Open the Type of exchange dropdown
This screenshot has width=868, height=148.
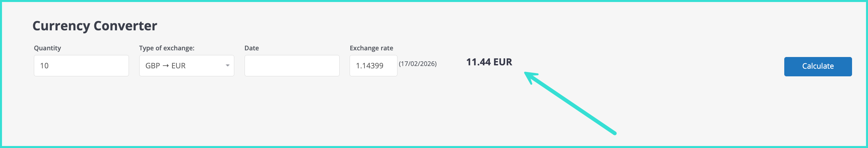186,66
